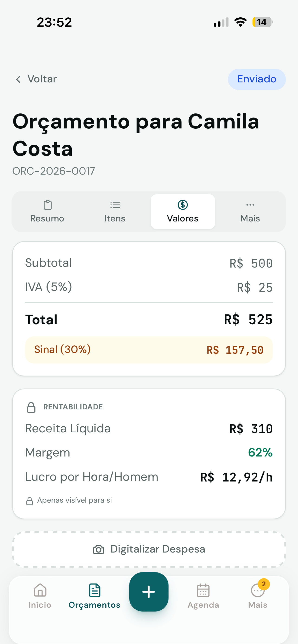Viewport: 298px width, 644px height.
Task: Open bottom Mais chat icon with badge
Action: [258, 590]
